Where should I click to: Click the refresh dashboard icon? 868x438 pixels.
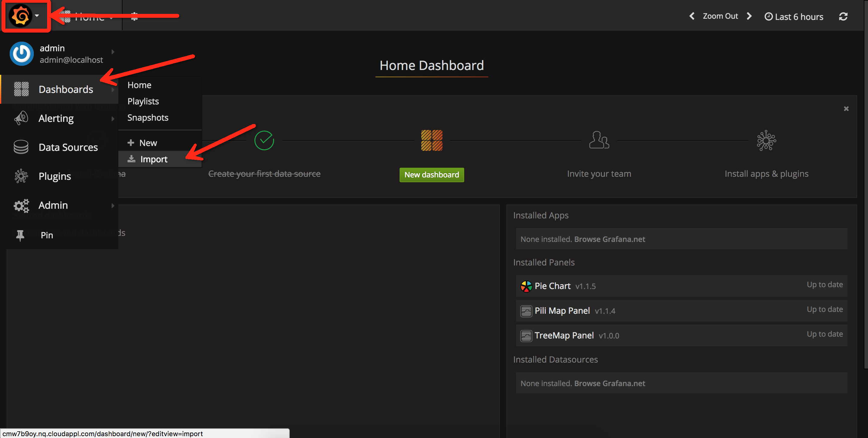843,17
